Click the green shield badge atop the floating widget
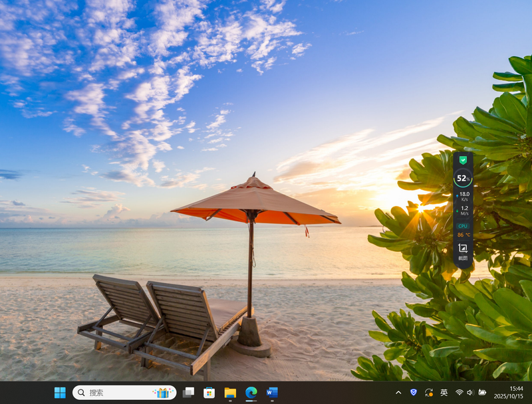 click(x=464, y=160)
